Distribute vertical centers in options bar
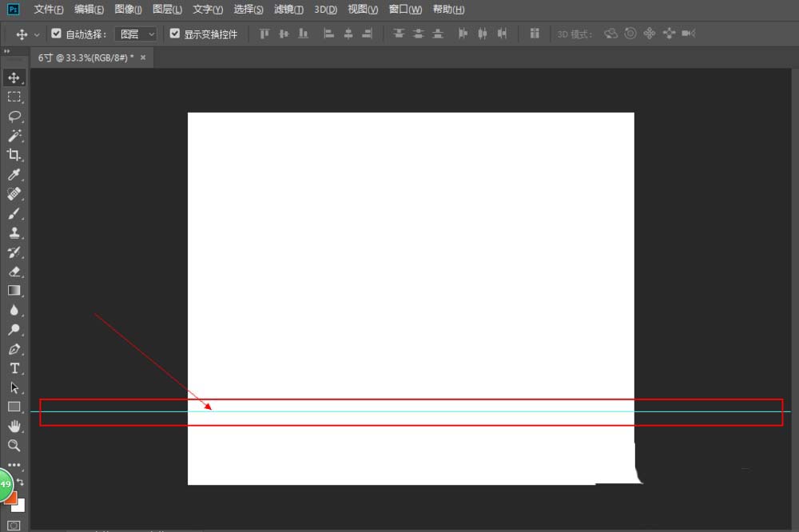The image size is (799, 532). coord(419,34)
